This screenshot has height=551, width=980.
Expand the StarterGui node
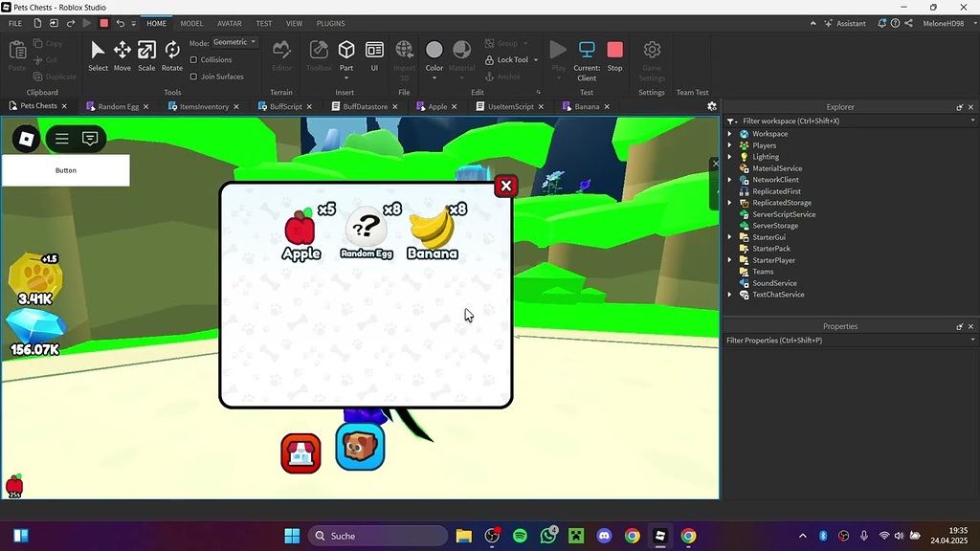[729, 237]
